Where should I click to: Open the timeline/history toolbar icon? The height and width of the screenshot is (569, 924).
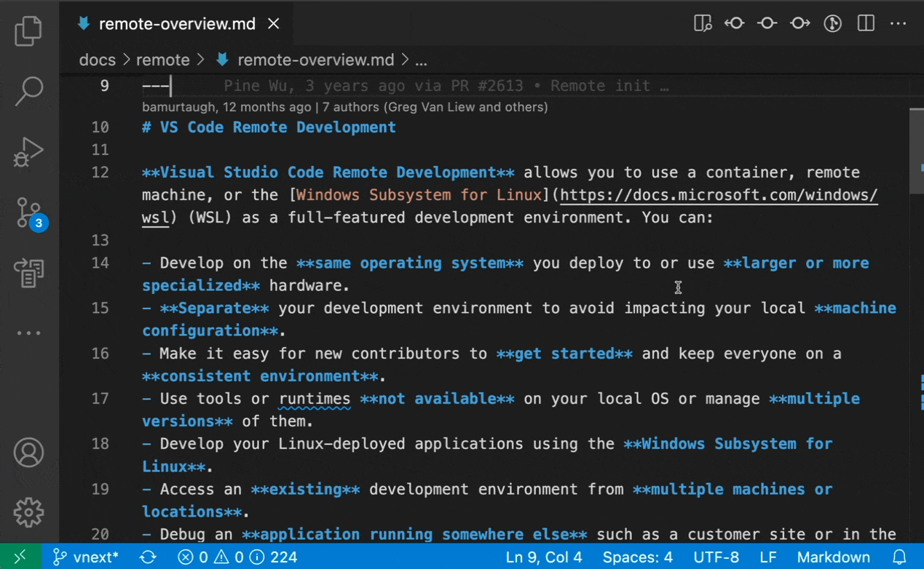833,24
